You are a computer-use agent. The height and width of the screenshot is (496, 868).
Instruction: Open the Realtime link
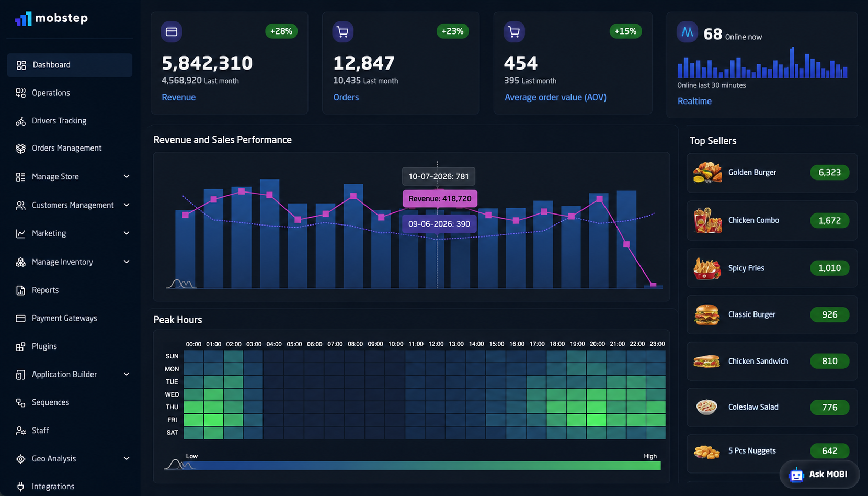point(694,101)
